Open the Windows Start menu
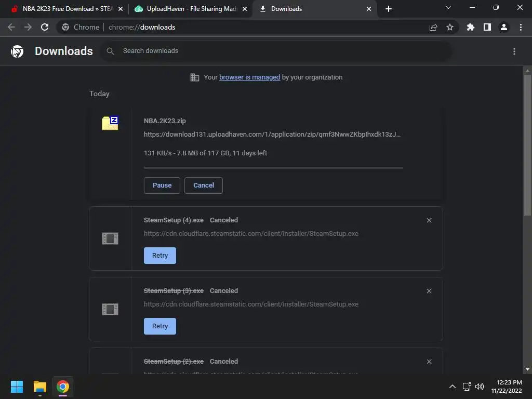This screenshot has height=399, width=532. tap(17, 387)
